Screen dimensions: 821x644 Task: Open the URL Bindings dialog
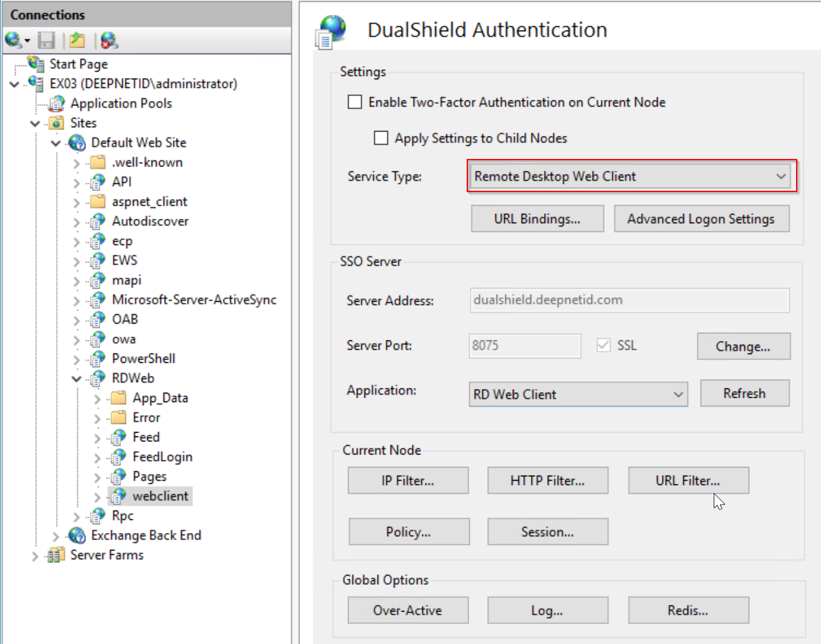[537, 219]
